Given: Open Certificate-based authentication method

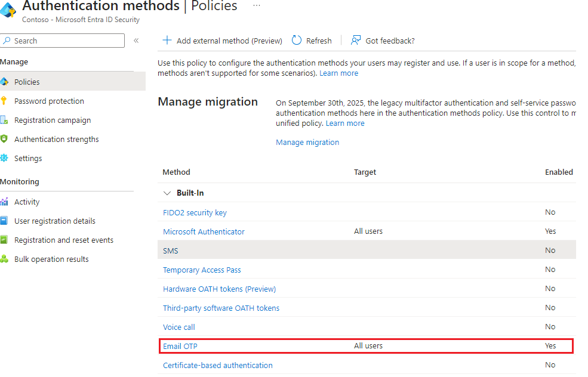Looking at the screenshot, I should click(x=217, y=366).
